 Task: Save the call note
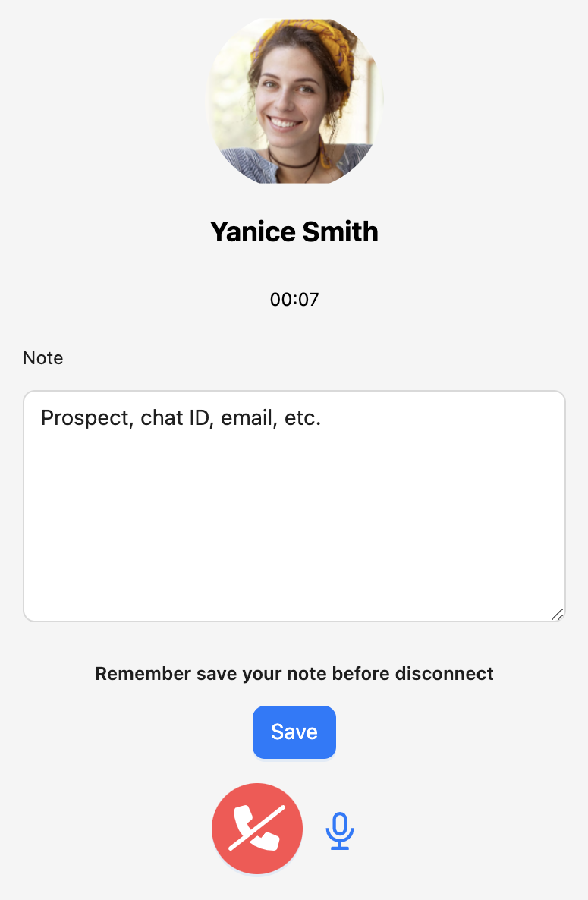click(x=294, y=732)
